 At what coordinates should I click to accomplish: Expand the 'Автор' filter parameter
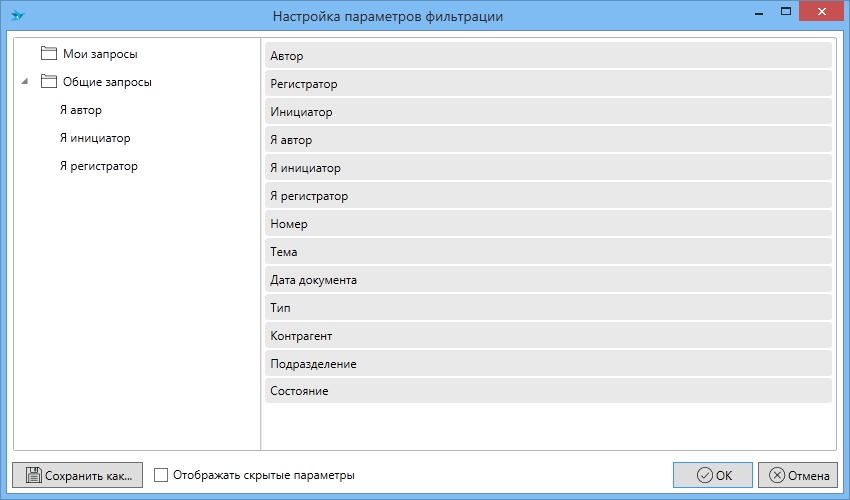[x=548, y=56]
